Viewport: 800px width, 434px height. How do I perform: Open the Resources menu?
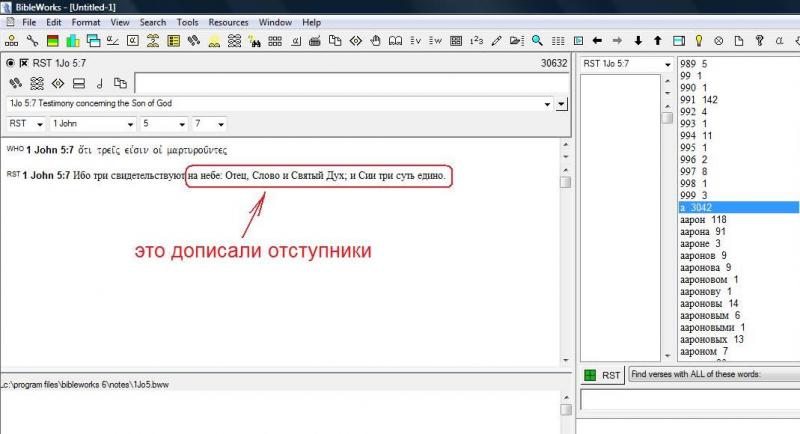coord(228,22)
